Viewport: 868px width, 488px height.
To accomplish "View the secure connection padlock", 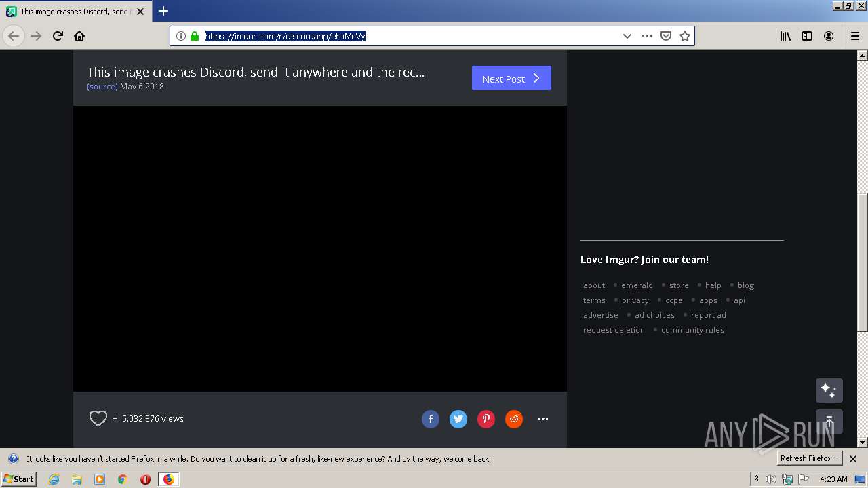I will pos(195,36).
